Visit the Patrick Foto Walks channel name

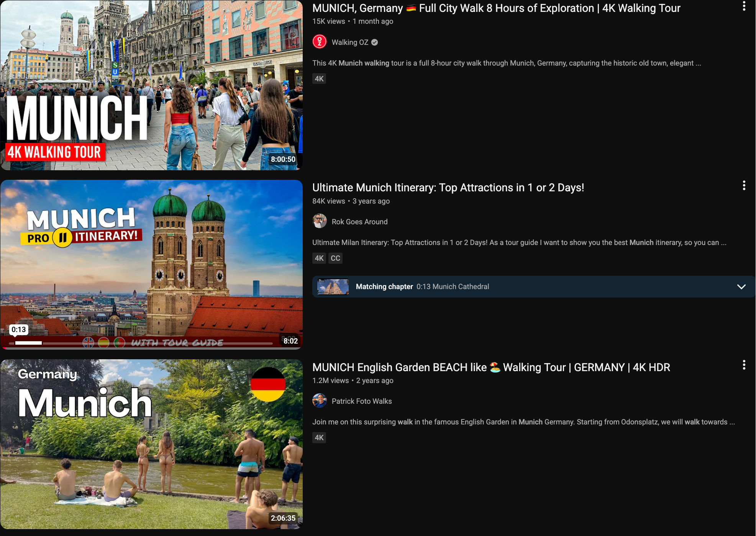coord(362,401)
